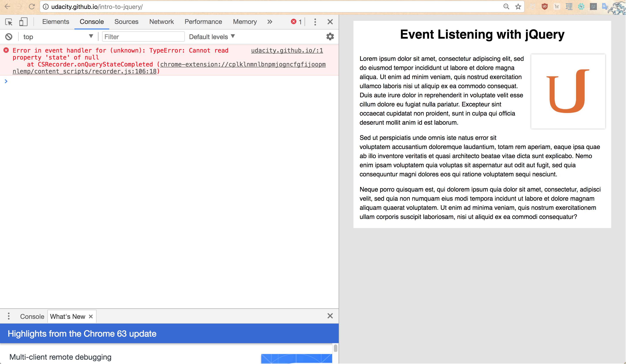Viewport: 626px width, 364px height.
Task: Switch to the Network tab
Action: [161, 22]
